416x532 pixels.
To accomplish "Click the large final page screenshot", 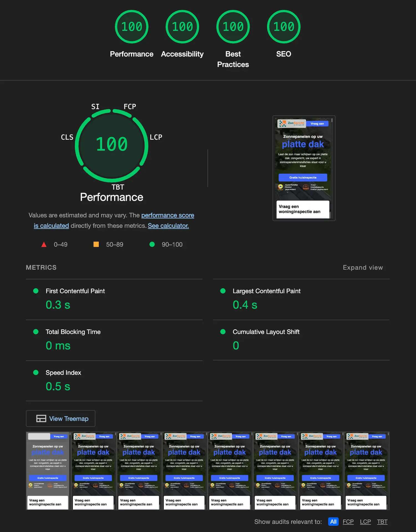I will [304, 168].
